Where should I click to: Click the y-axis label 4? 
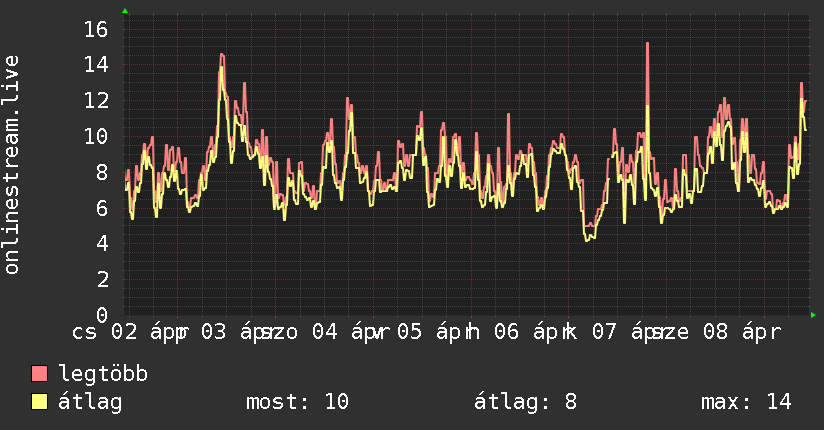pyautogui.click(x=102, y=243)
